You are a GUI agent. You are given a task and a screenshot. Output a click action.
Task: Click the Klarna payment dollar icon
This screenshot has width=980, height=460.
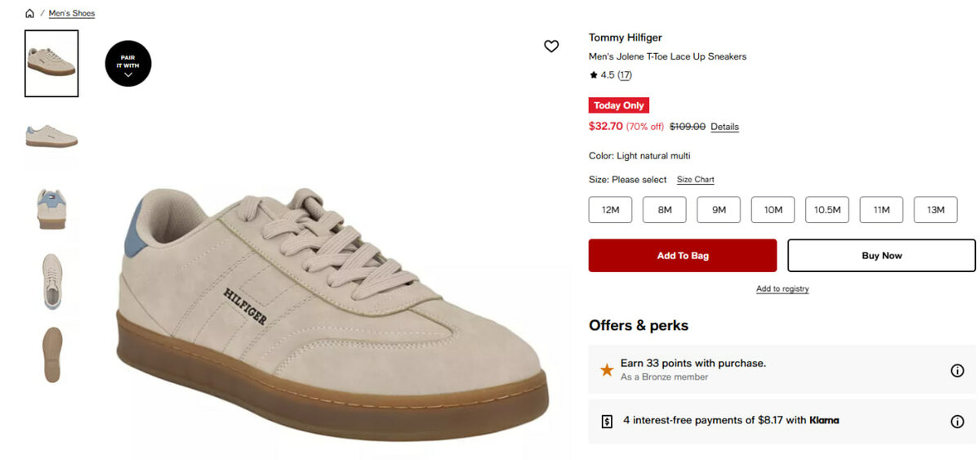click(x=607, y=422)
